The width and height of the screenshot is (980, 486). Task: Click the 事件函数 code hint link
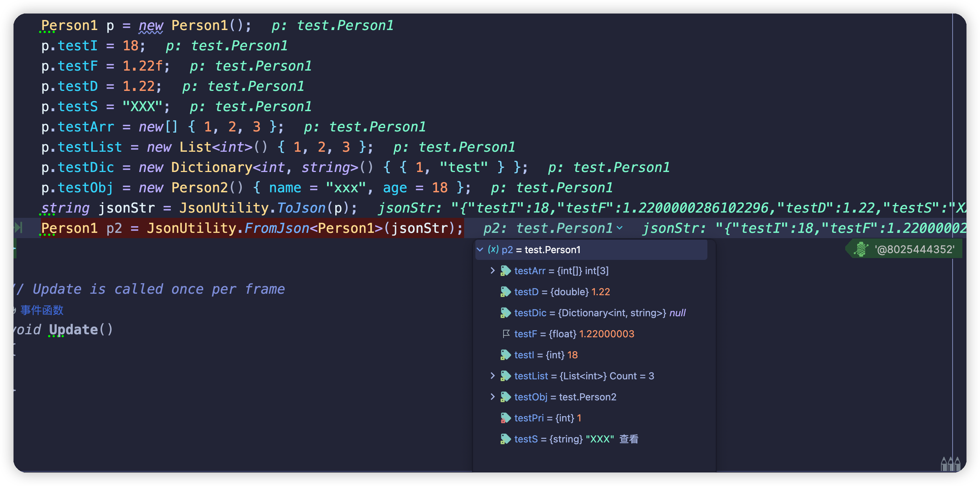[42, 310]
